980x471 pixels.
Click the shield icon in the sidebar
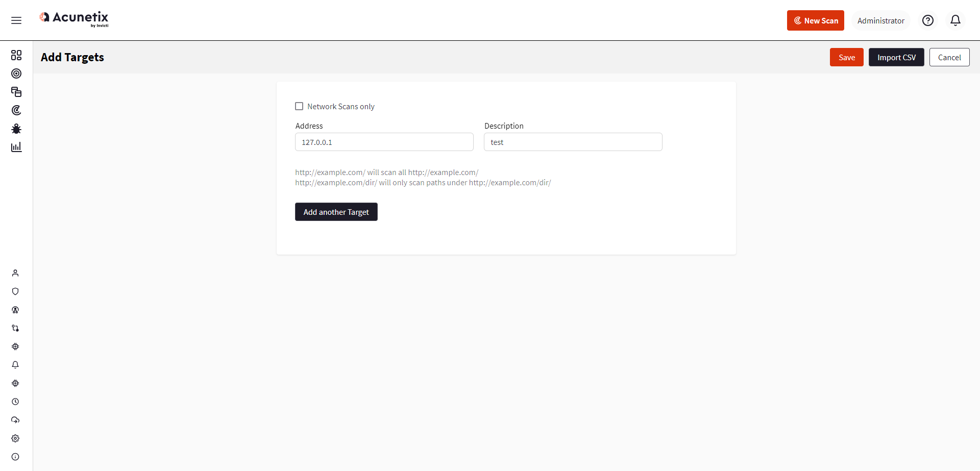coord(15,291)
